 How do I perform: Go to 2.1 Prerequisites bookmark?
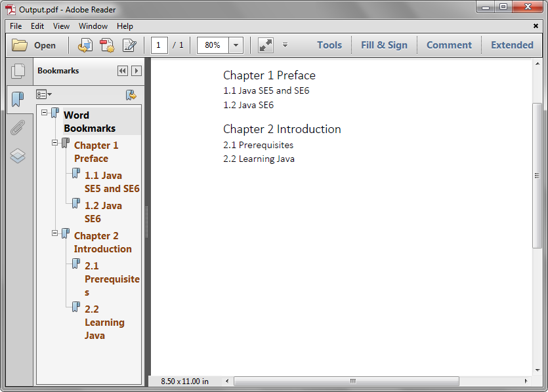pyautogui.click(x=112, y=279)
